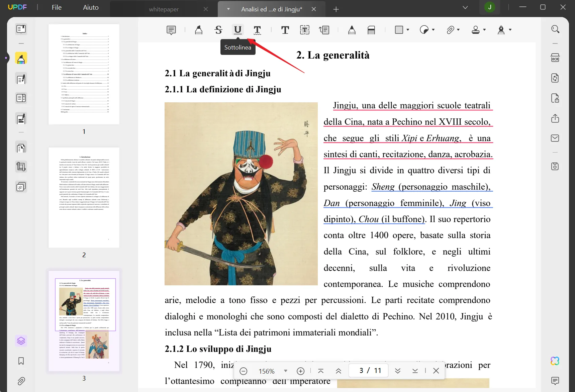This screenshot has height=392, width=575.
Task: Expand the sticker dropdown arrow
Action: click(x=433, y=30)
